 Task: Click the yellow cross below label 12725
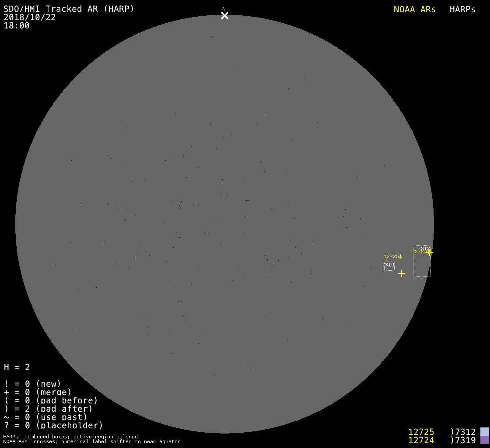click(401, 273)
